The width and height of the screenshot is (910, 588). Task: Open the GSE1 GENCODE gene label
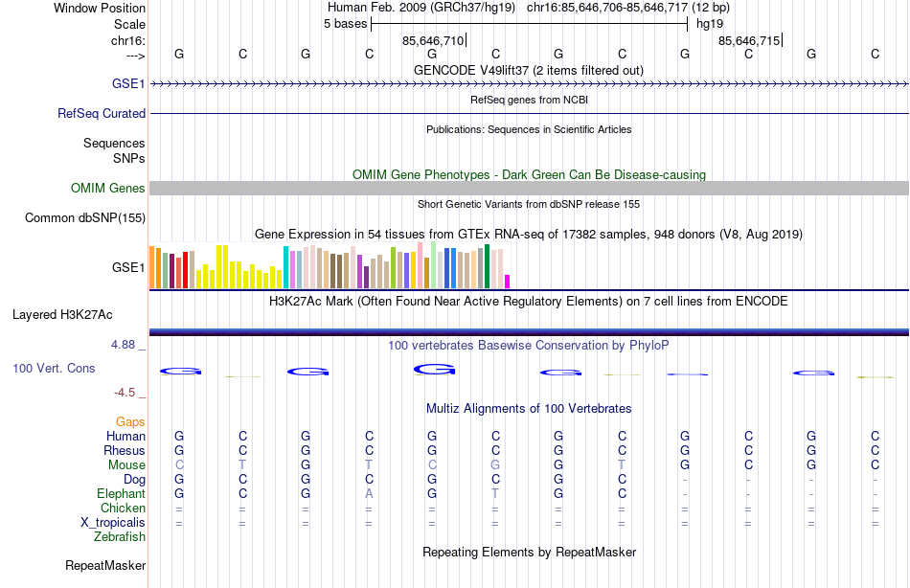(128, 83)
